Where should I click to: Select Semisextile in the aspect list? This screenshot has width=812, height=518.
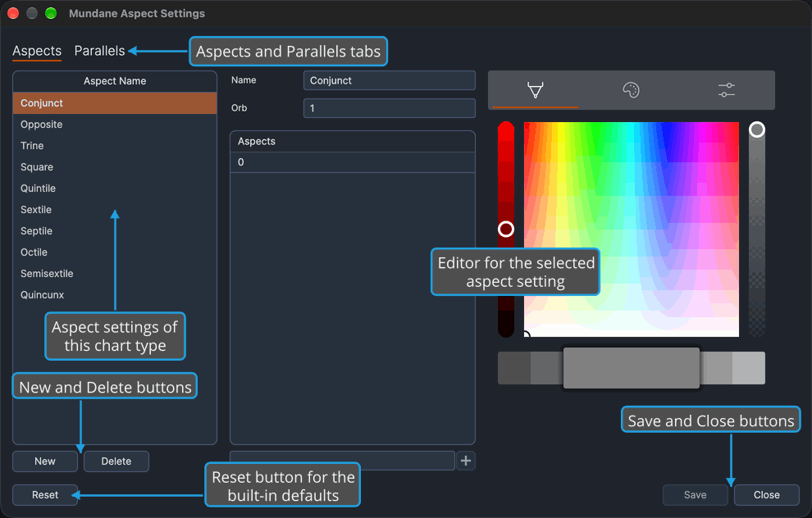click(115, 273)
